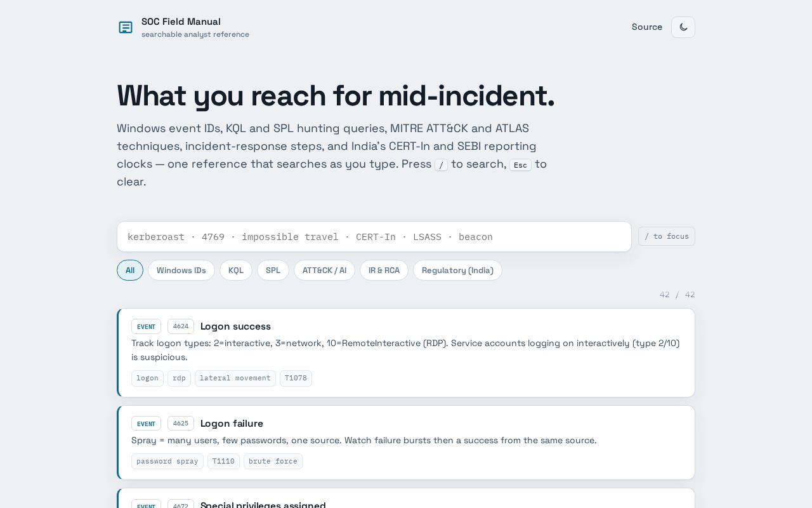Click the T1078 tag
The height and width of the screenshot is (508, 812).
point(296,378)
